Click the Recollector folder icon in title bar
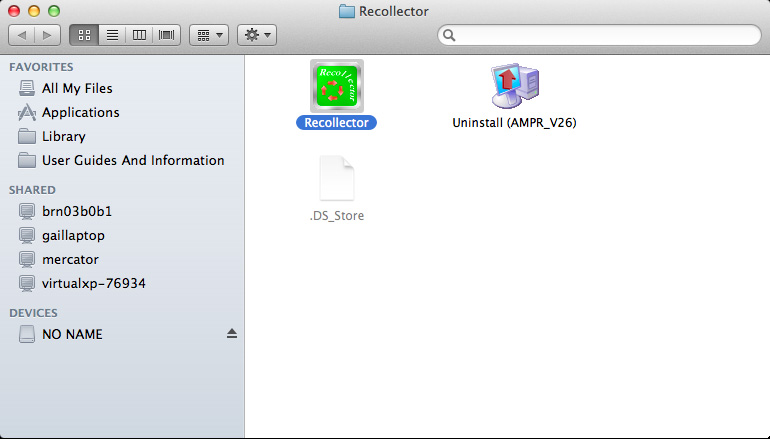This screenshot has height=439, width=770. [x=347, y=11]
